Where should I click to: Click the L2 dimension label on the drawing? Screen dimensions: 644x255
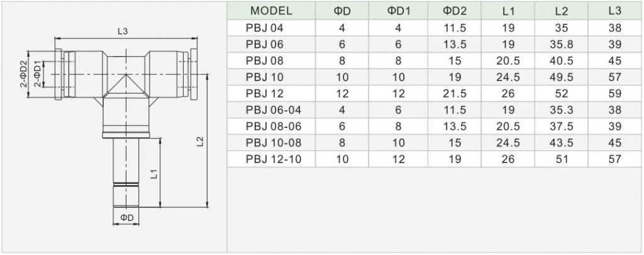[200, 142]
